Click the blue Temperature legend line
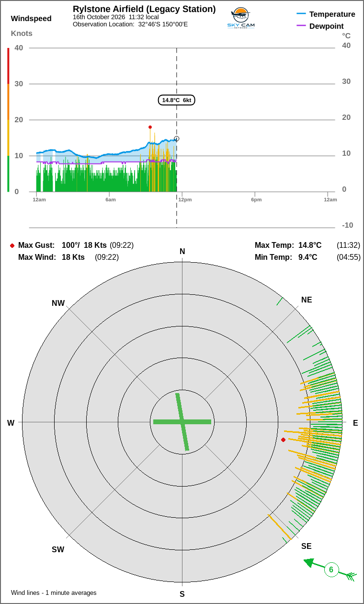 (301, 14)
